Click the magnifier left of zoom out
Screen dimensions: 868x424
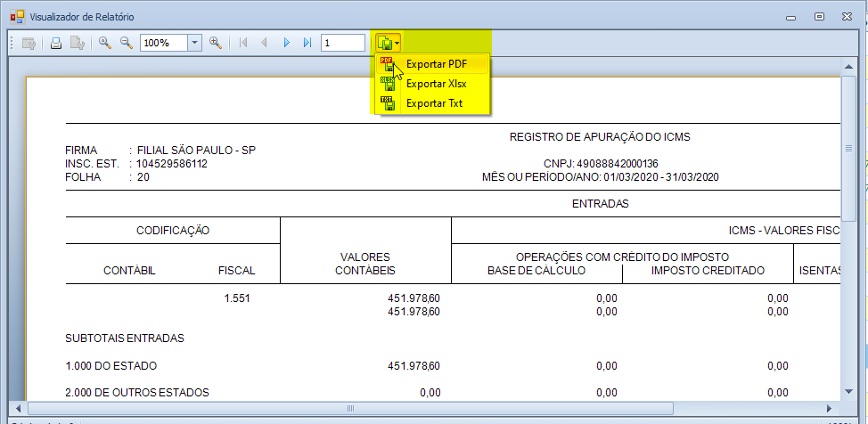coord(104,43)
